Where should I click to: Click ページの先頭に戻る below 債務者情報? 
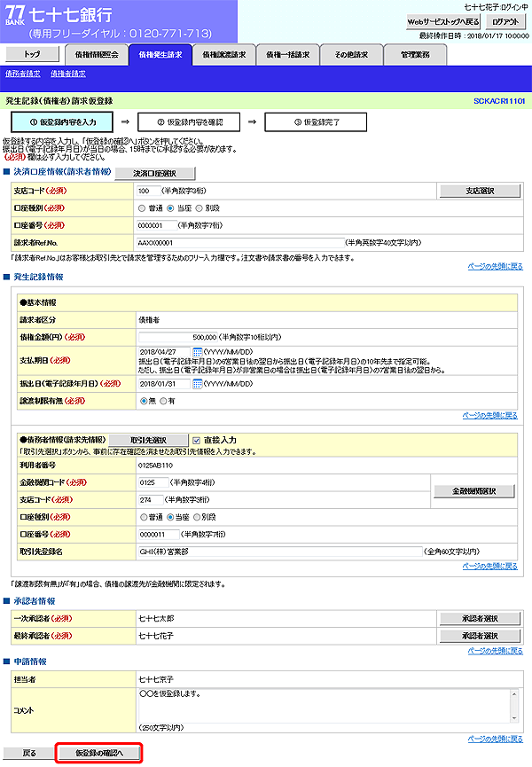tap(490, 567)
